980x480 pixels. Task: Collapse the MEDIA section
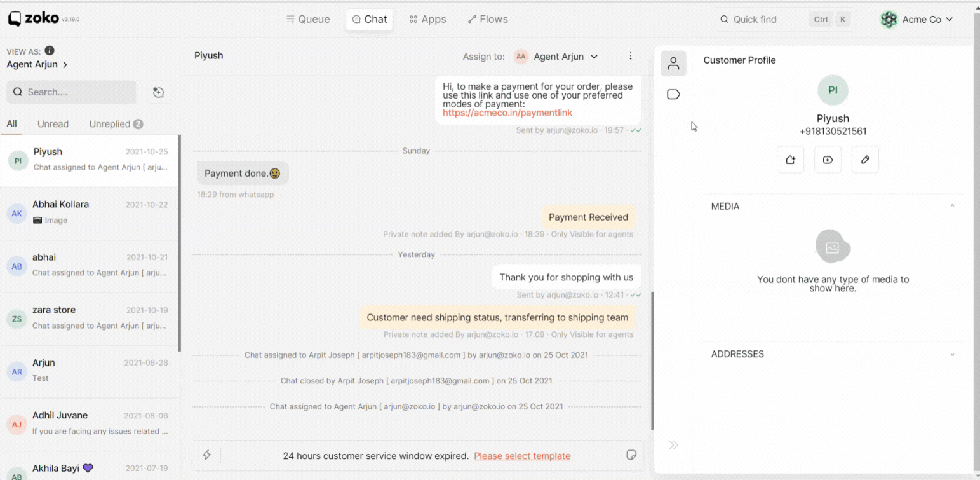952,206
